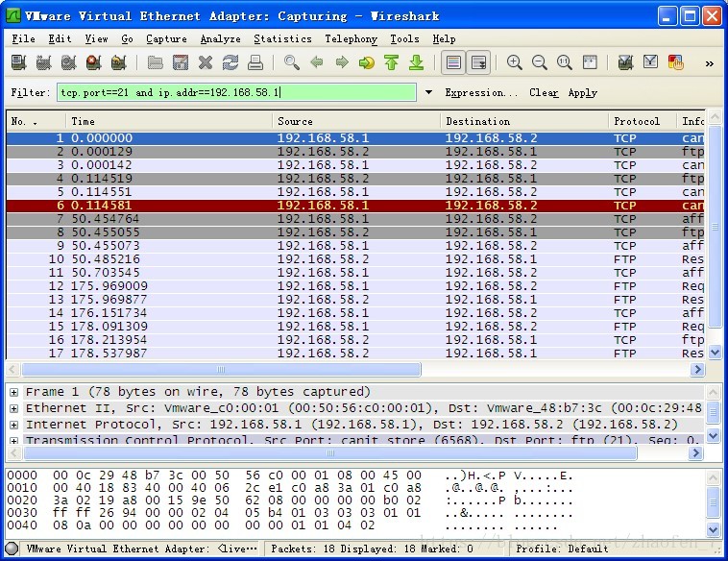Sort by the Source column header
Viewport: 728px width, 561px height.
point(356,121)
